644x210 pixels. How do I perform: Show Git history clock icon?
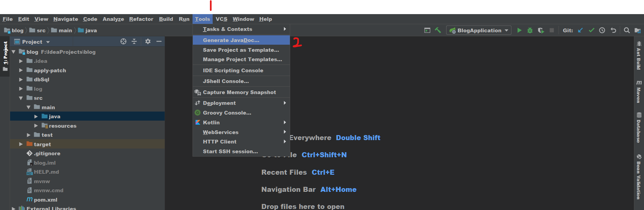pyautogui.click(x=602, y=30)
